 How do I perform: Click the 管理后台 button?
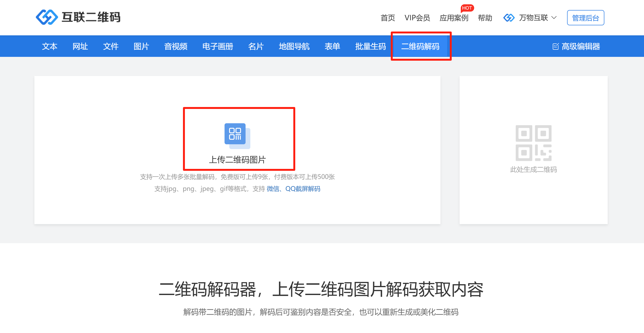pos(585,18)
